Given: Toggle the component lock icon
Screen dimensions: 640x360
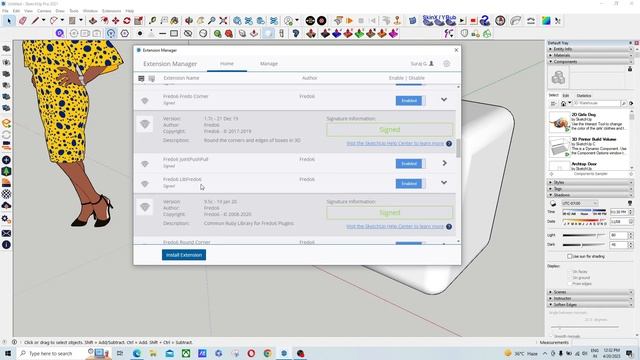Looking at the screenshot, I should [x=630, y=69].
